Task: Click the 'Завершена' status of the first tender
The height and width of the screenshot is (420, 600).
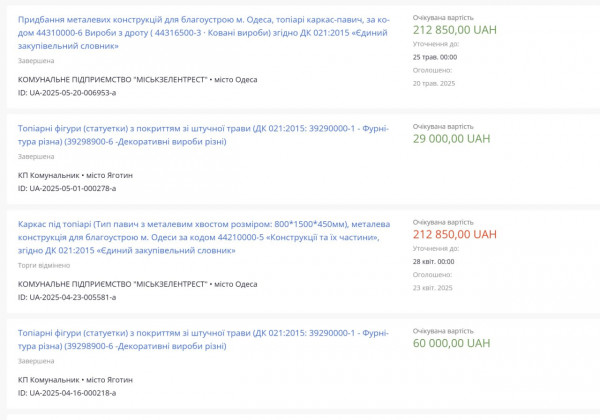Action: pos(36,61)
